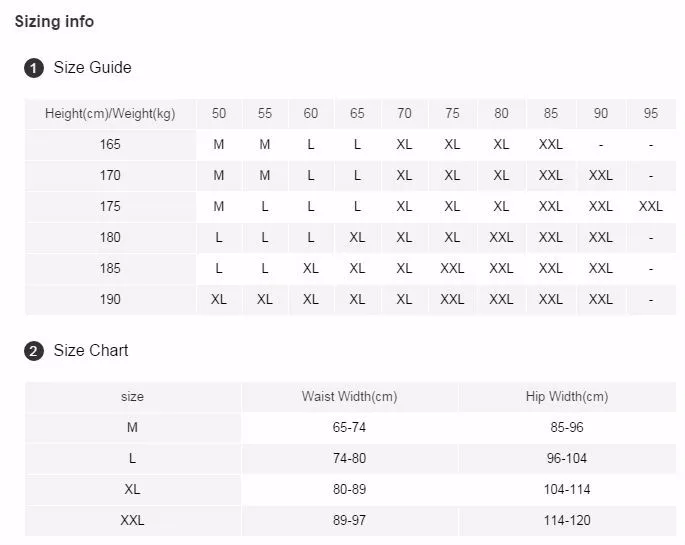The width and height of the screenshot is (685, 545).
Task: Click the lowercase size column header
Action: tap(132, 396)
